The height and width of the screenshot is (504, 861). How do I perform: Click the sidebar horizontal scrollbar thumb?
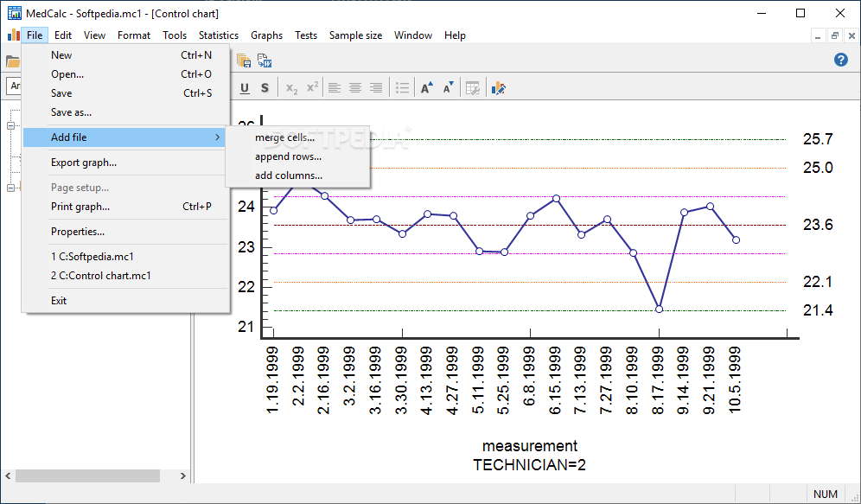[x=88, y=476]
